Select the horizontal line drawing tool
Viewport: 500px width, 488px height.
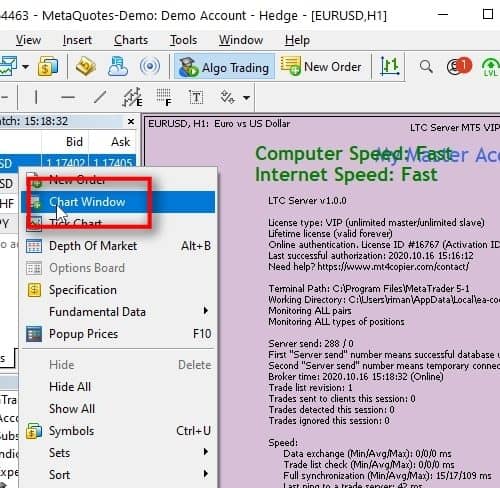point(68,98)
